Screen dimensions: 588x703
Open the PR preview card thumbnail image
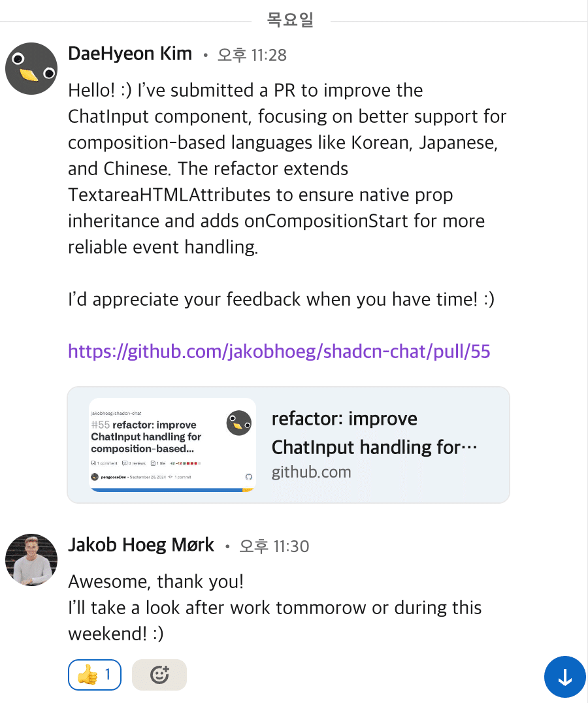tap(172, 445)
